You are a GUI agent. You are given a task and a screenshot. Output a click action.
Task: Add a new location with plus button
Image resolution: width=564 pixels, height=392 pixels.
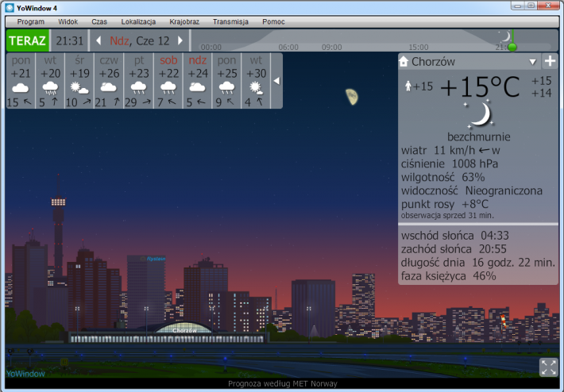550,61
